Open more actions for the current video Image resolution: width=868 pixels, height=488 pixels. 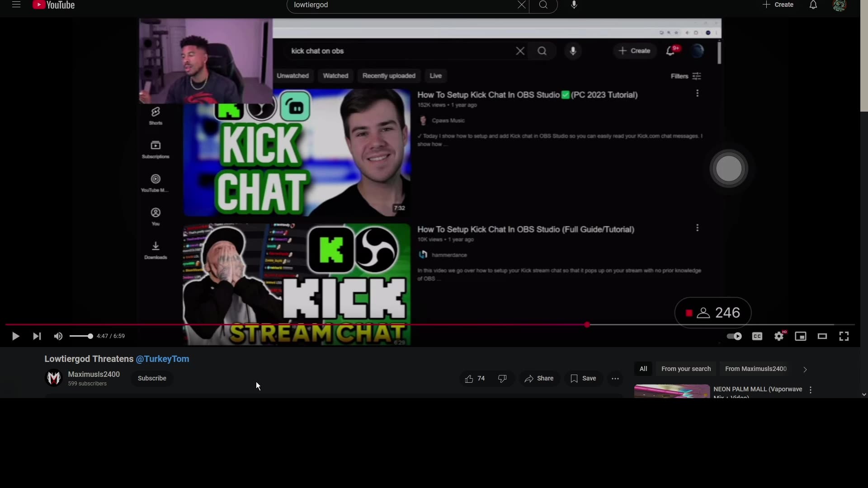point(615,378)
